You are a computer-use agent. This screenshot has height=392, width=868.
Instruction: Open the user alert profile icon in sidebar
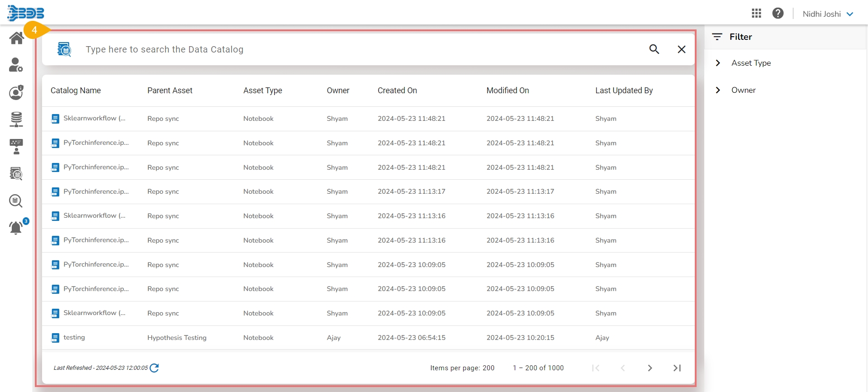click(x=16, y=92)
